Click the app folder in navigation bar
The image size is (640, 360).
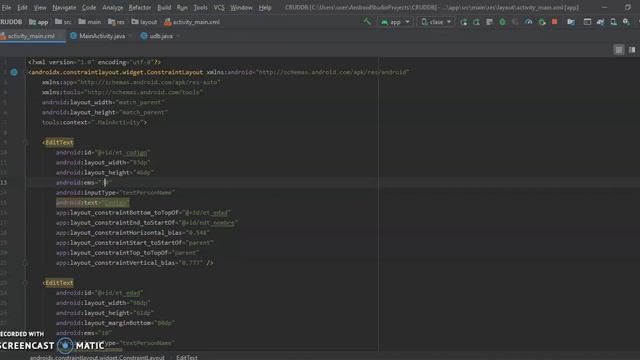(x=39, y=22)
